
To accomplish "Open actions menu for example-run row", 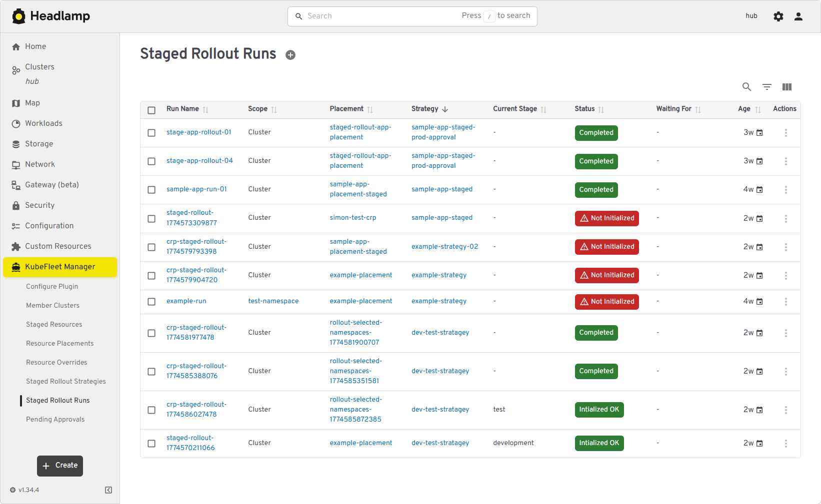I will 786,302.
